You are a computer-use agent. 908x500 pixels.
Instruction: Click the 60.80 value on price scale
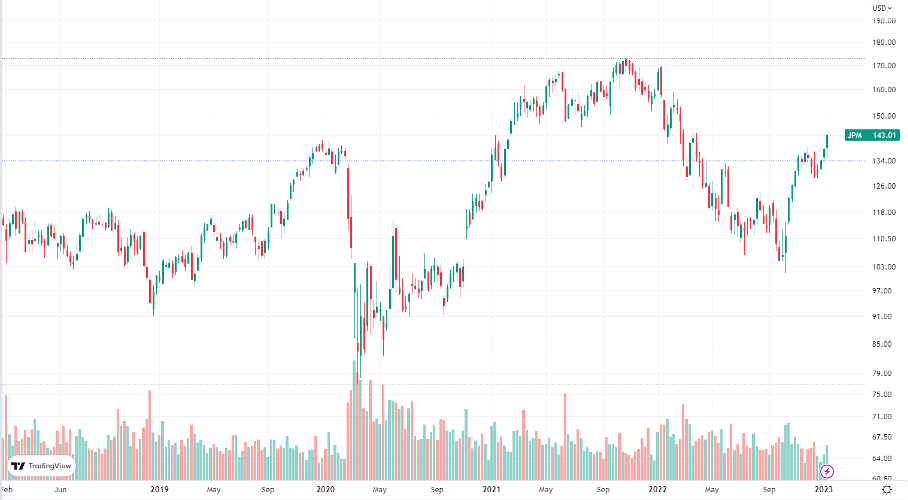(x=882, y=479)
